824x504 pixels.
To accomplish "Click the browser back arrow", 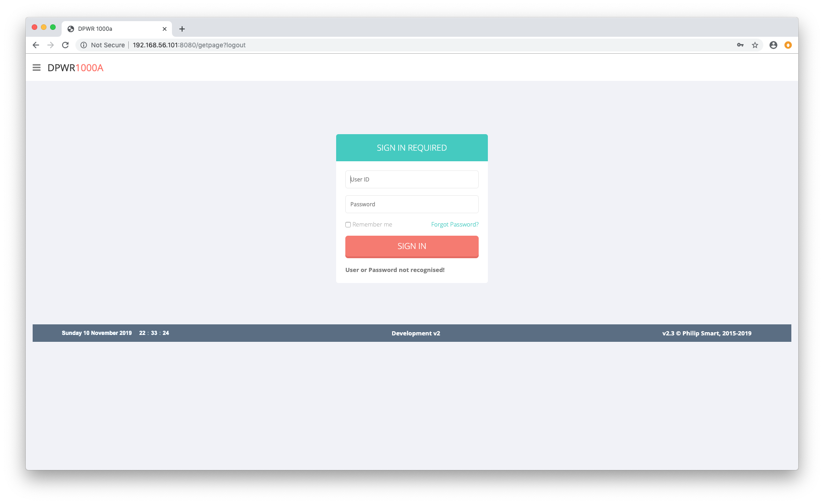I will pyautogui.click(x=36, y=45).
